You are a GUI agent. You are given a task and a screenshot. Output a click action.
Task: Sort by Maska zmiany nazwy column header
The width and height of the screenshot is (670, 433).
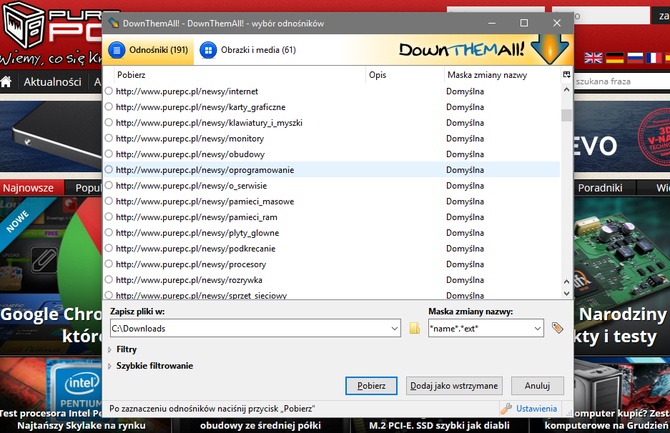click(x=502, y=75)
